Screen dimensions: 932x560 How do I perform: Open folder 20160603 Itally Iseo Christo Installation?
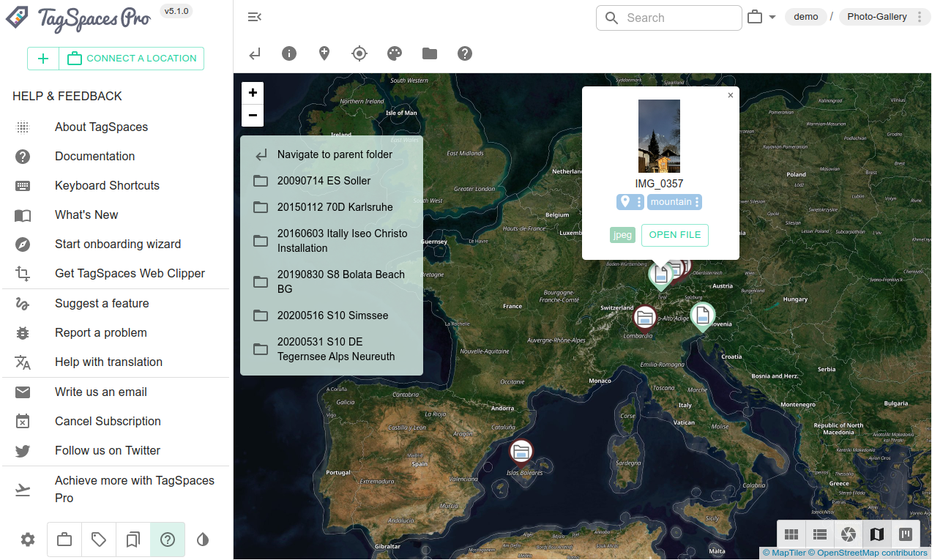coord(332,241)
